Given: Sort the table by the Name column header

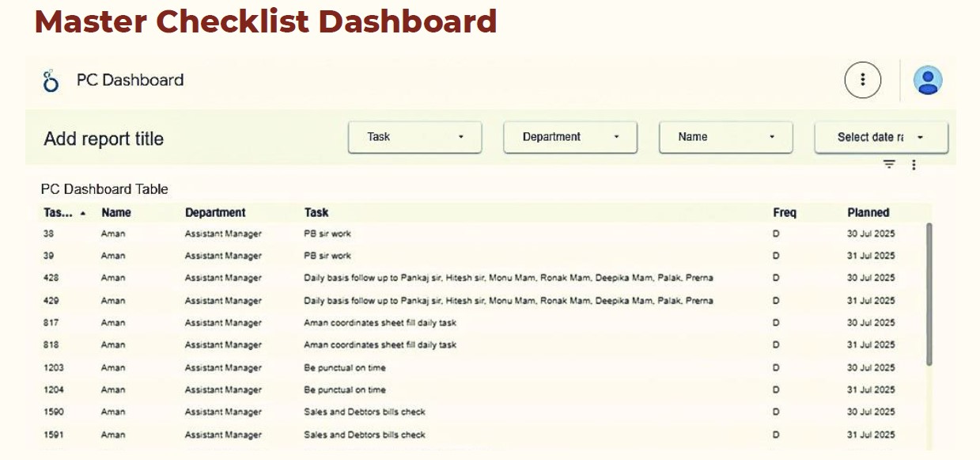Looking at the screenshot, I should pyautogui.click(x=114, y=211).
